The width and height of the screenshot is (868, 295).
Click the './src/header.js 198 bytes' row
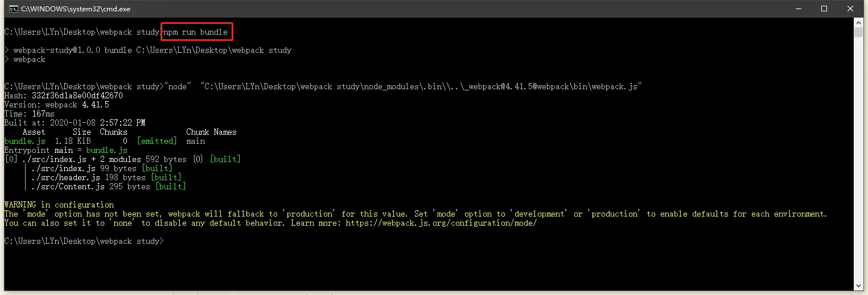pos(106,177)
